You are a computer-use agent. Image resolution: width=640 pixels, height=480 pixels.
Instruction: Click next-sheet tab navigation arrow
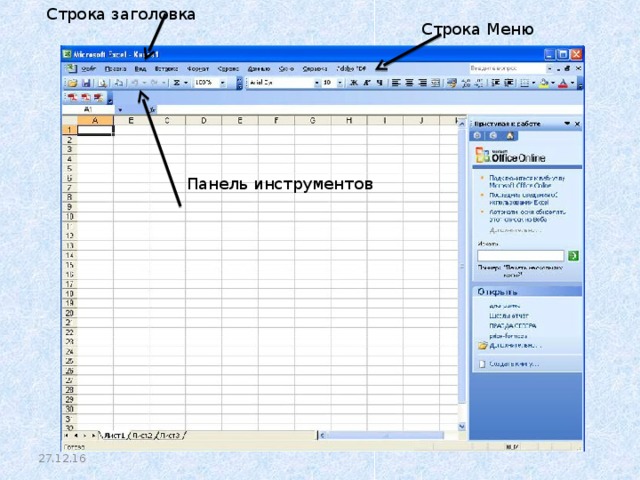85,436
